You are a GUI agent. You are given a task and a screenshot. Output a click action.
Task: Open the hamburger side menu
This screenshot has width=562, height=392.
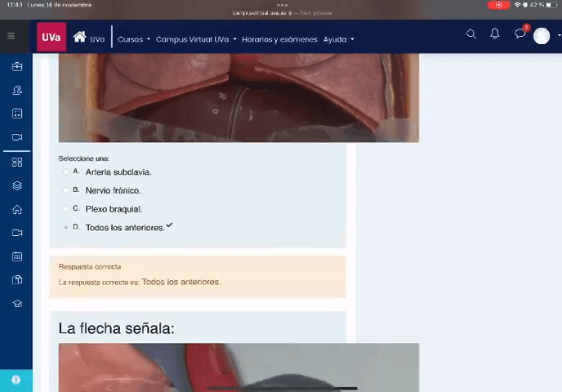coord(11,36)
